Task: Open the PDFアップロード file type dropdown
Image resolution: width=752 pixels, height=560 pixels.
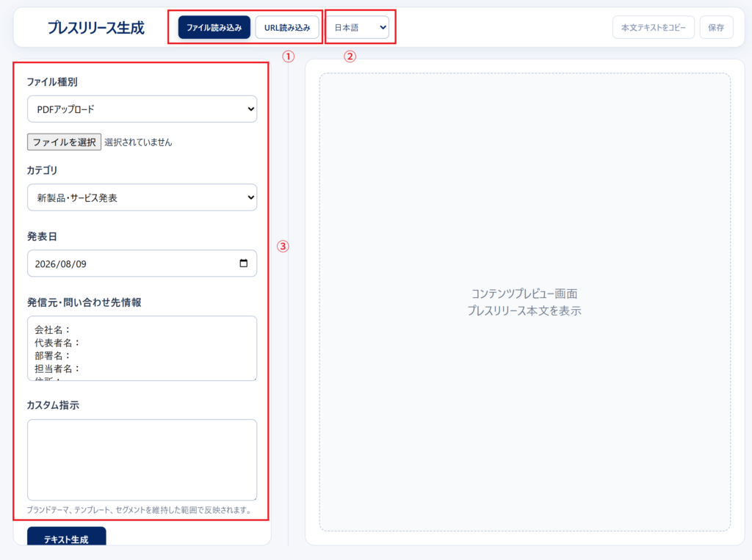Action: (x=142, y=109)
